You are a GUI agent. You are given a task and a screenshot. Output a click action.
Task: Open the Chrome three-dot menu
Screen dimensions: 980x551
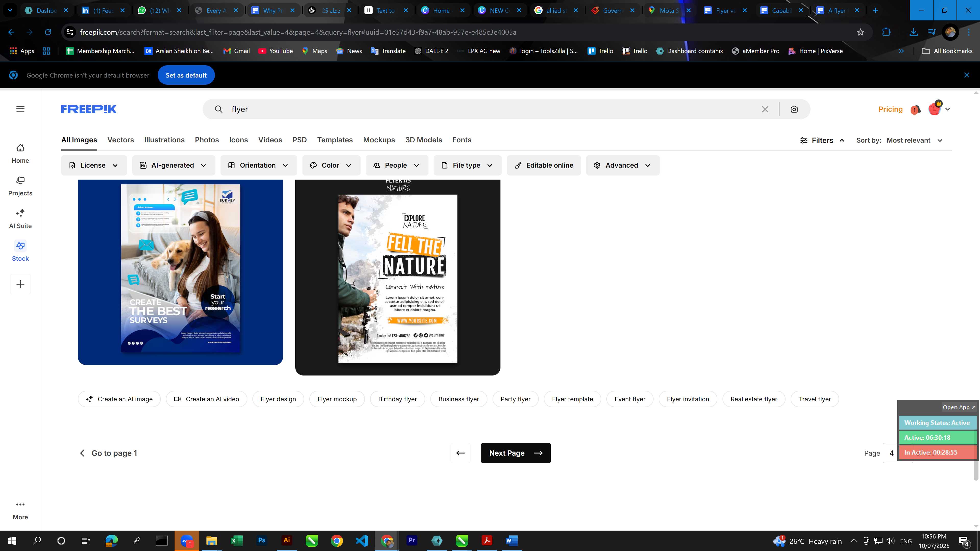coord(969,32)
